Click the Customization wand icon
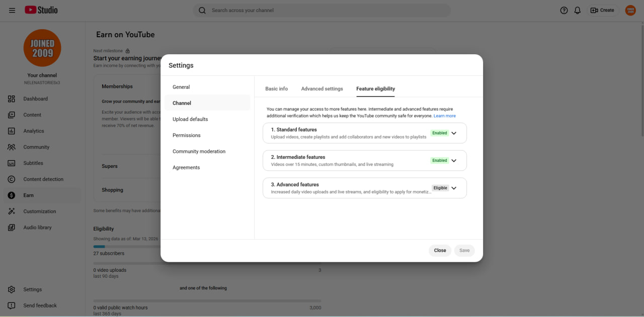Viewport: 644px width, 317px height. [12, 212]
